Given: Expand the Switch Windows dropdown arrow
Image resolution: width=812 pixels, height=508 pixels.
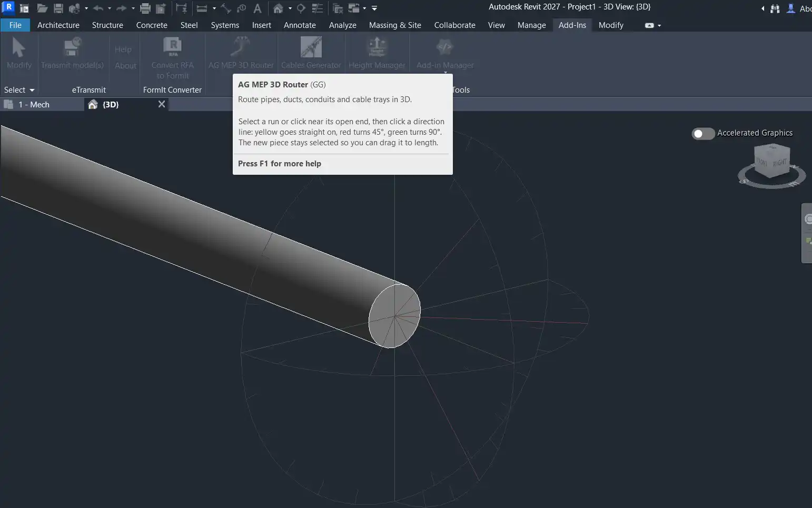Looking at the screenshot, I should pyautogui.click(x=364, y=8).
